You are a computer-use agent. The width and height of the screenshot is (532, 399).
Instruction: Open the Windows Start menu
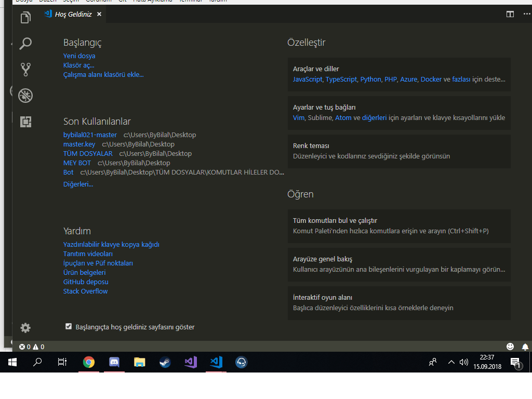[x=12, y=362]
